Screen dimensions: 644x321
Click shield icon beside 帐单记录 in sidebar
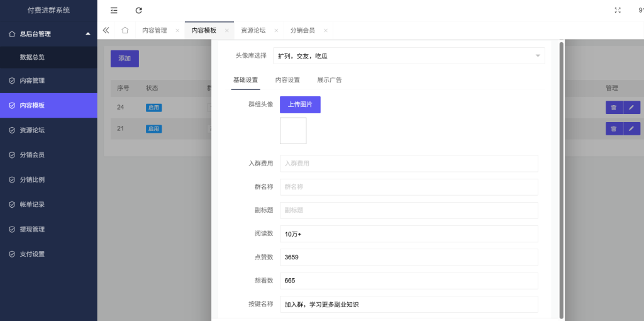pyautogui.click(x=12, y=205)
